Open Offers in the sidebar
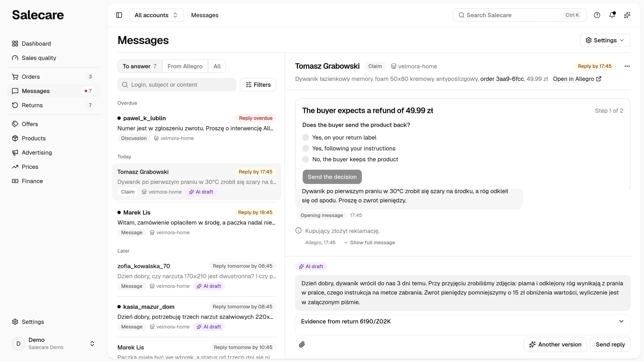The height and width of the screenshot is (362, 644). (x=54, y=124)
